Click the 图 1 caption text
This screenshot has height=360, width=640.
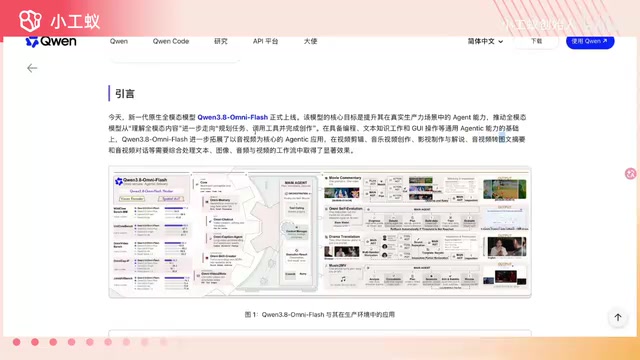pyautogui.click(x=320, y=315)
